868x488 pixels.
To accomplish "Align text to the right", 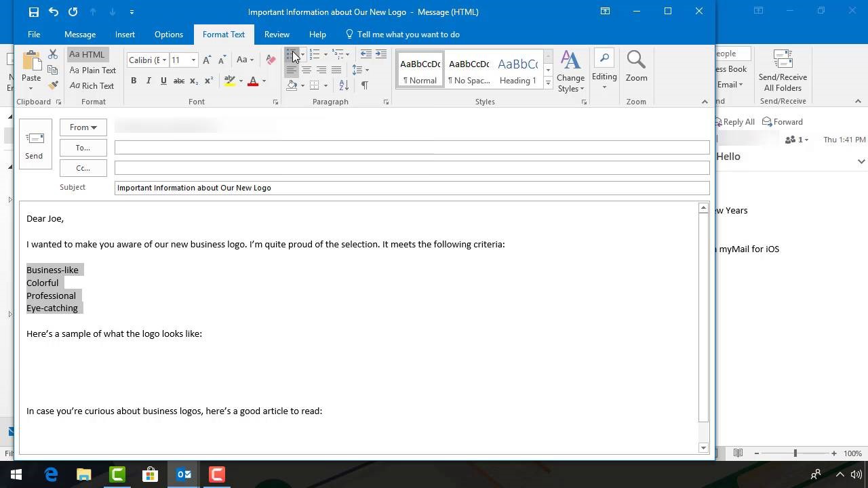I will [x=321, y=70].
